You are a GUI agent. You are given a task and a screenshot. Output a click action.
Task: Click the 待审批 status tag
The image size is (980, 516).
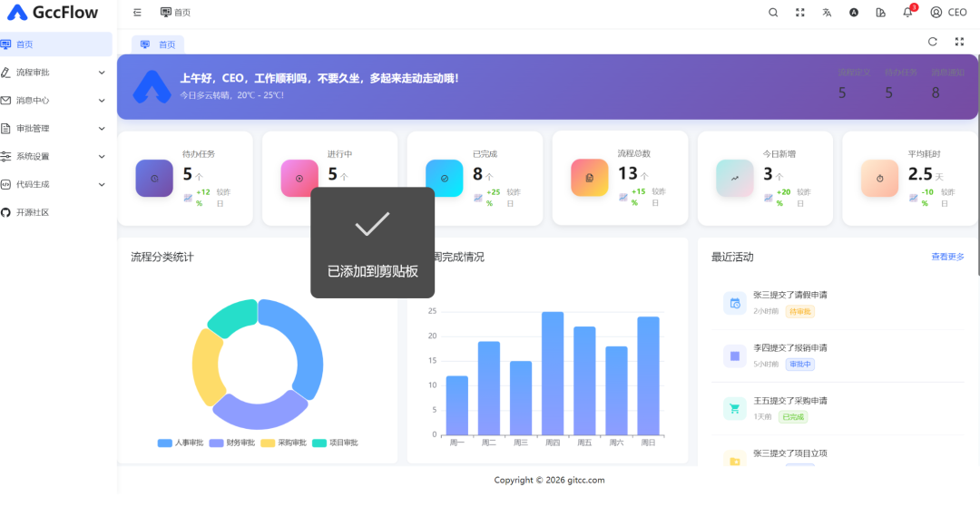click(800, 311)
